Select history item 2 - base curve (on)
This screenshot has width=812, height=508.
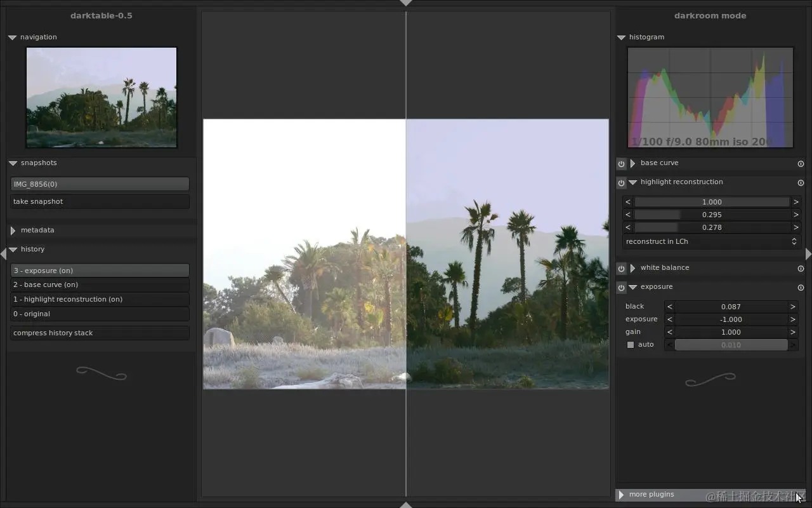(100, 284)
